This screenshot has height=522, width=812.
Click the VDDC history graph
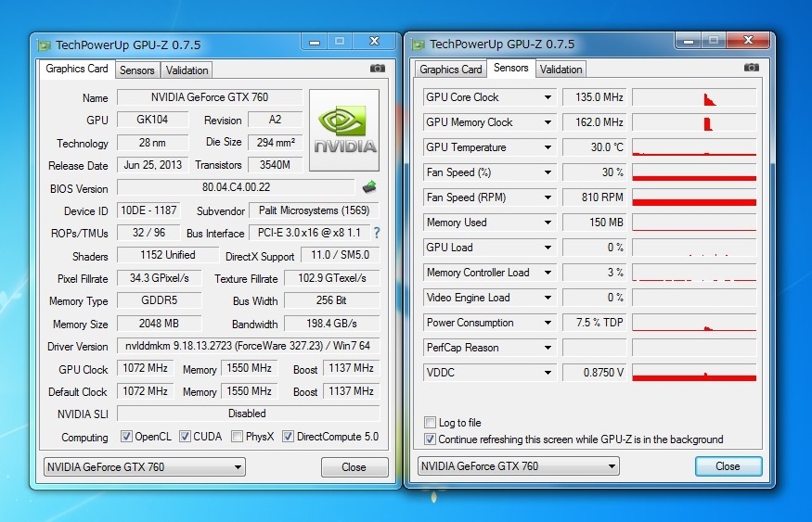point(694,373)
